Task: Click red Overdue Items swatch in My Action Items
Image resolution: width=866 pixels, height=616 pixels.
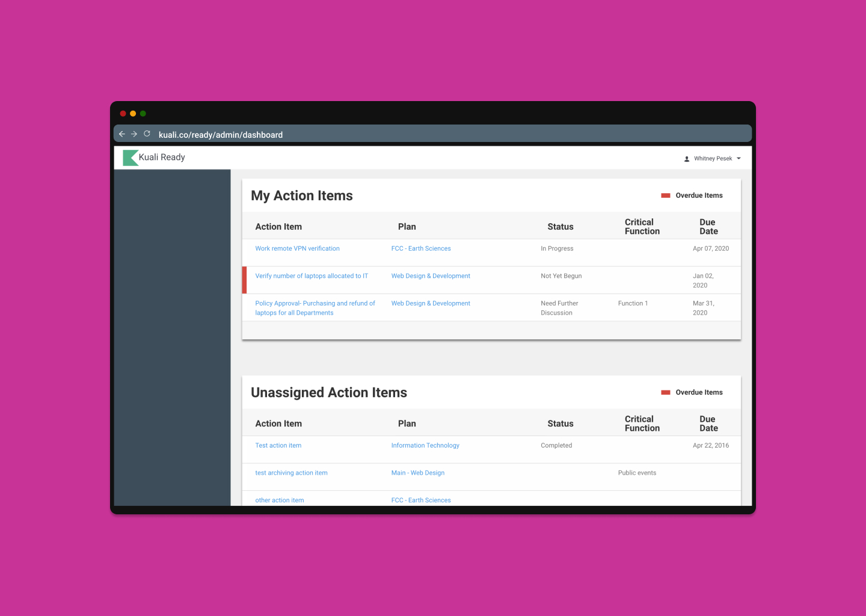Action: [666, 196]
